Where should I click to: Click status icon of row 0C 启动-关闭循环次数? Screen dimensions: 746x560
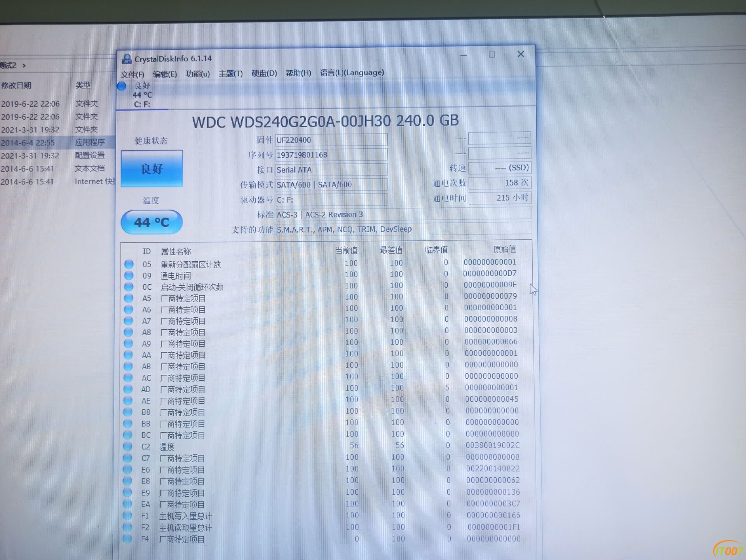[x=129, y=287]
